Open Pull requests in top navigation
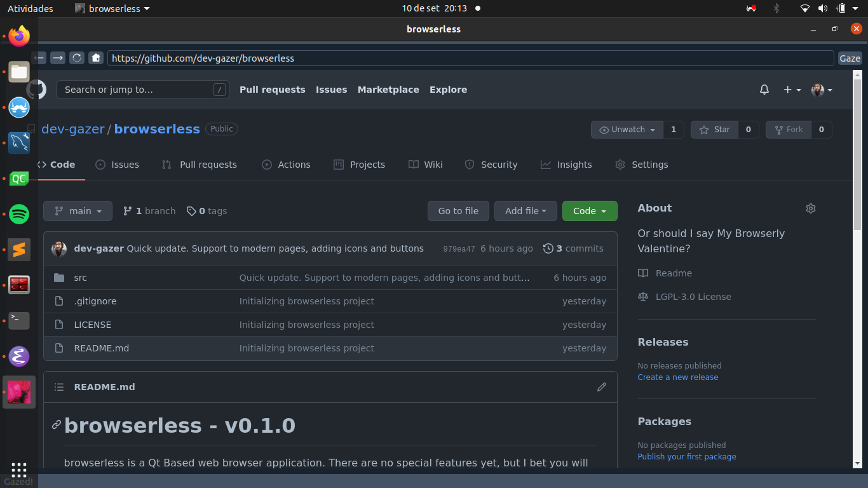Screen dimensions: 868x488 click(273, 90)
